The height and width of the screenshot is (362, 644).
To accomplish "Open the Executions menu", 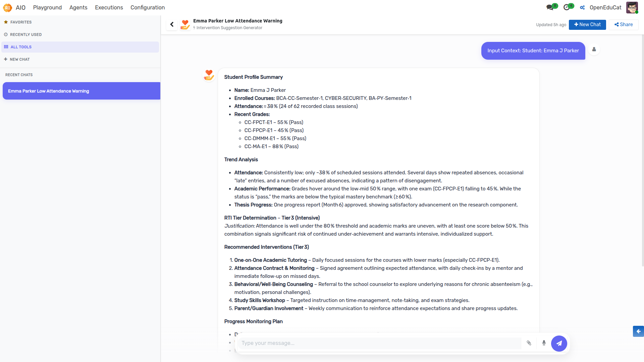I will [109, 7].
